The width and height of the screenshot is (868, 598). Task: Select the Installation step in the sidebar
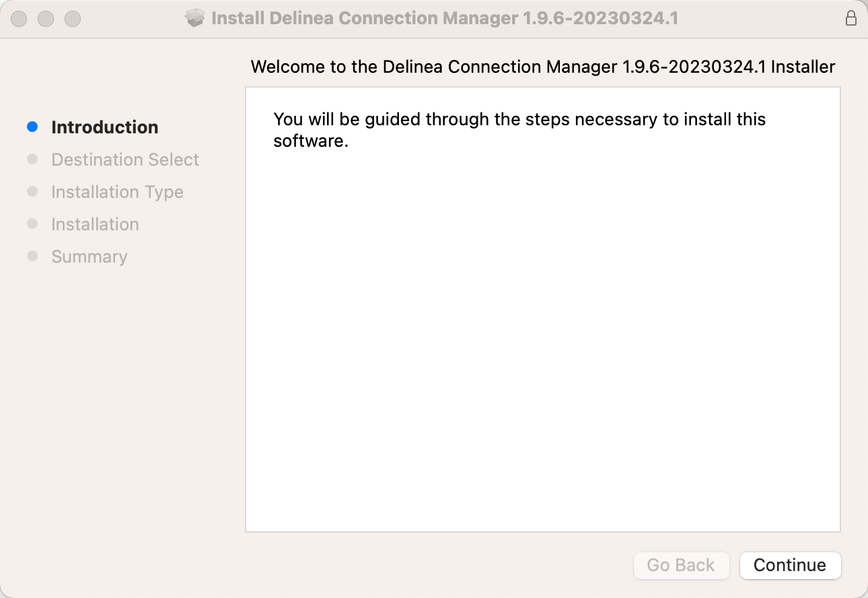click(95, 224)
